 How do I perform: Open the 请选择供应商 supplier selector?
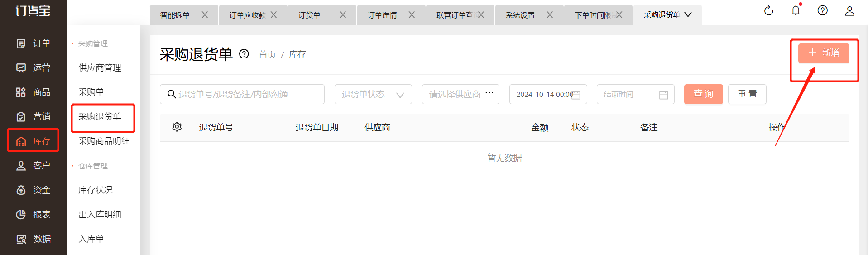tap(460, 94)
